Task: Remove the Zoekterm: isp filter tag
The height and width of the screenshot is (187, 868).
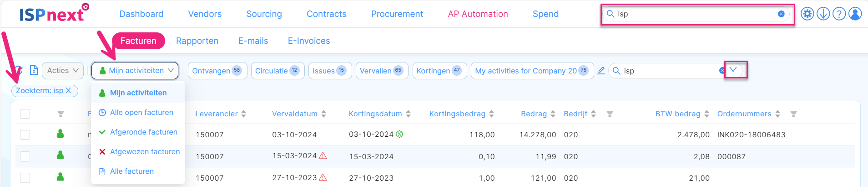Action: 68,90
